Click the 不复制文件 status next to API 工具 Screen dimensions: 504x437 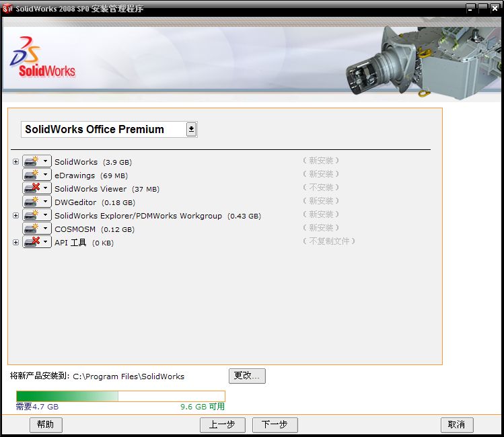329,241
